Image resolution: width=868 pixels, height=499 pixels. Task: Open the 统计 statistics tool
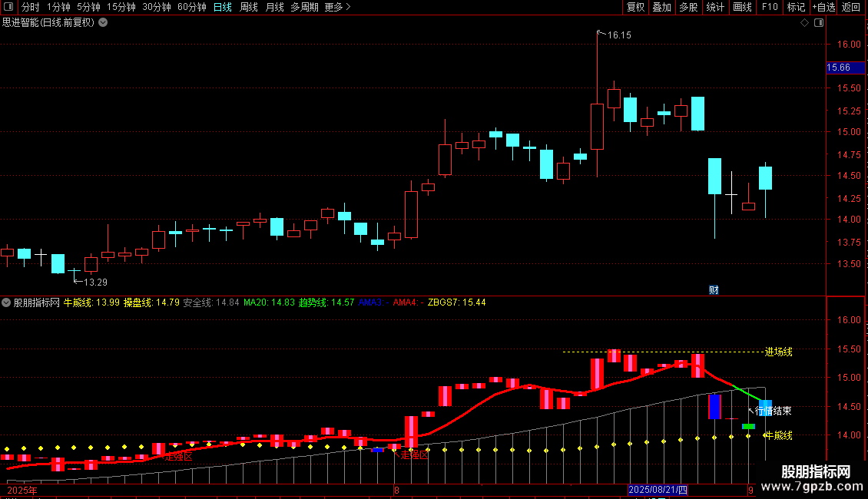(714, 7)
